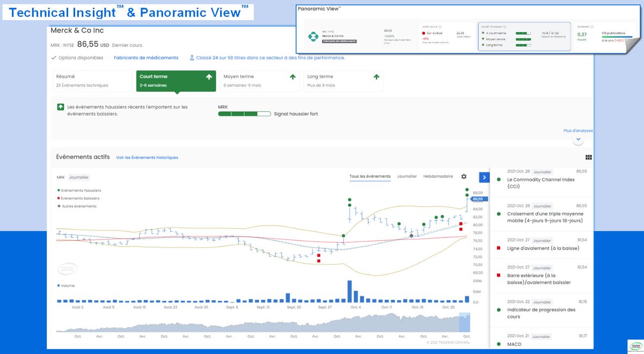Click the info icon beside Juste Valeur
644x354 pixels.
(440, 26)
